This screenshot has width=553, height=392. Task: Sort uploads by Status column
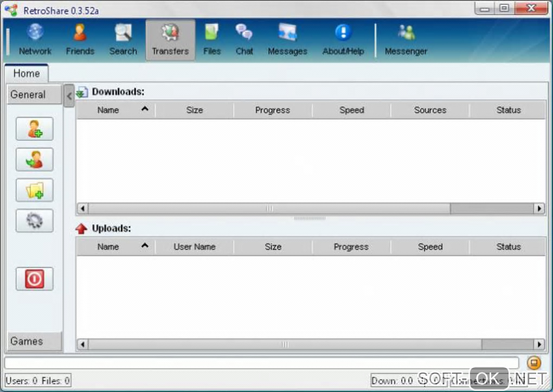tap(508, 247)
